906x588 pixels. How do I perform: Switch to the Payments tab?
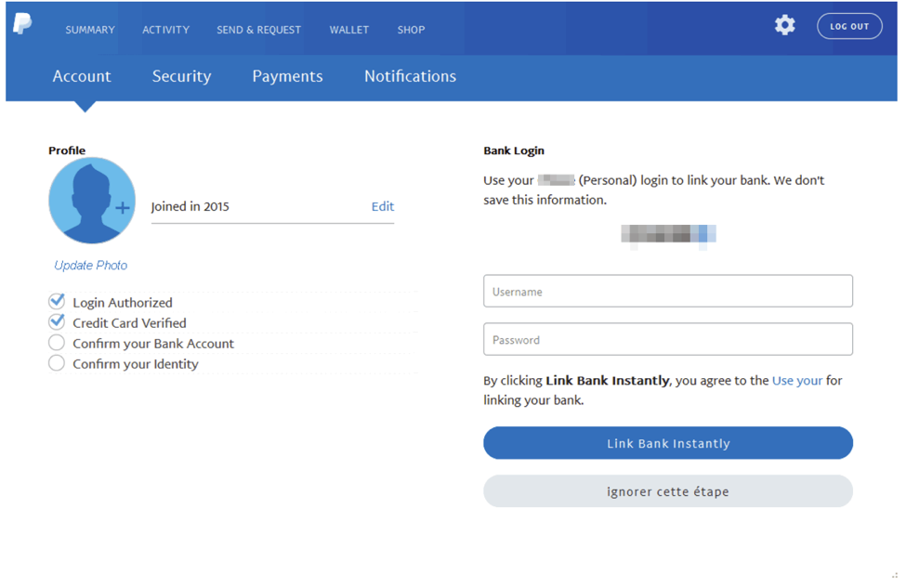click(287, 76)
